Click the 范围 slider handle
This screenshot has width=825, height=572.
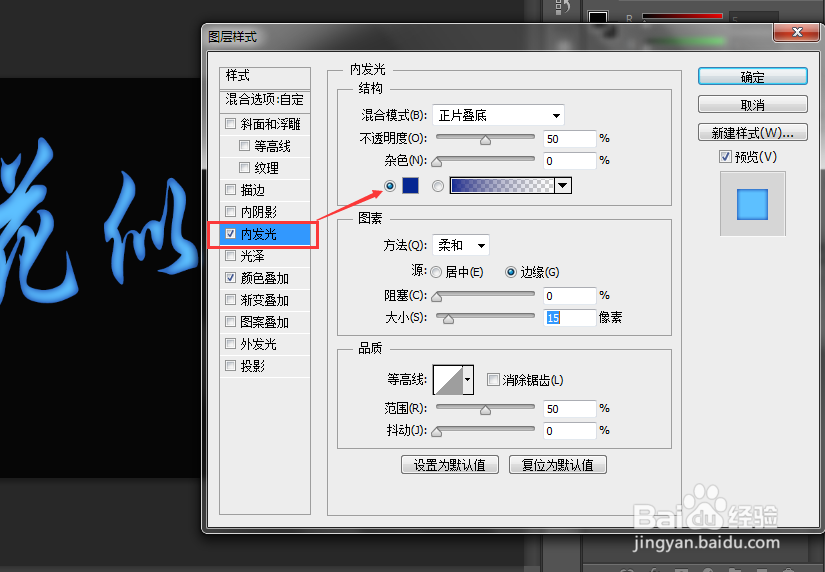click(x=485, y=410)
